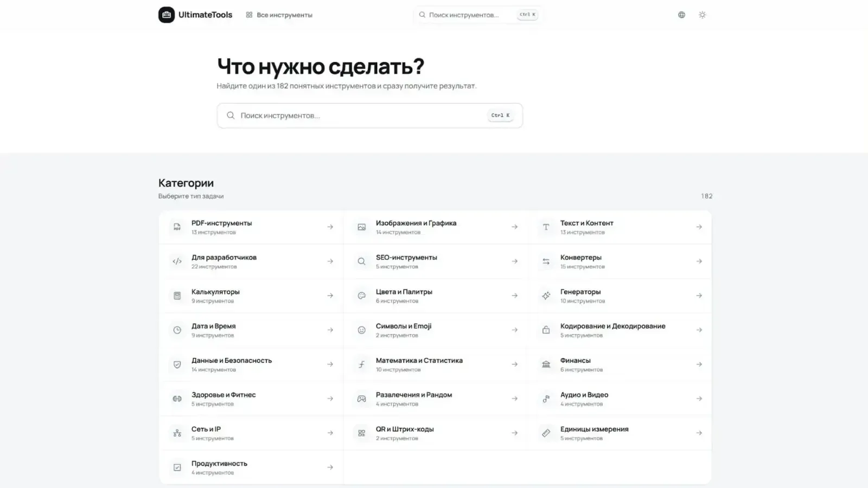Viewport: 868px width, 488px height.
Task: Click the magnifier icon in main search box
Action: click(231, 115)
